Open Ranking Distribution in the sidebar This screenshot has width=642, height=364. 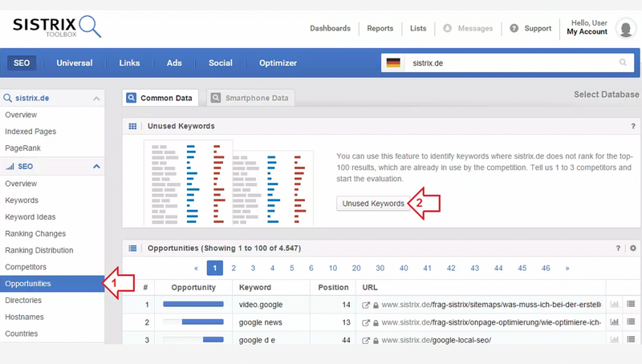point(39,250)
